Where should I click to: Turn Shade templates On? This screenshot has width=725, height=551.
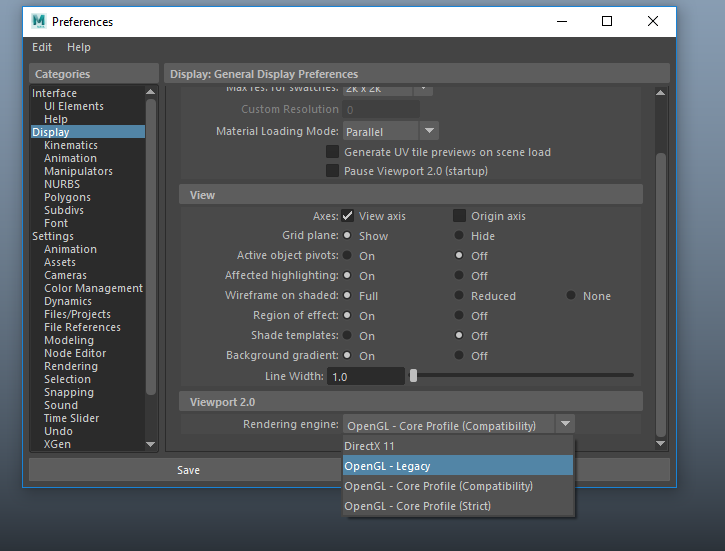tap(347, 335)
